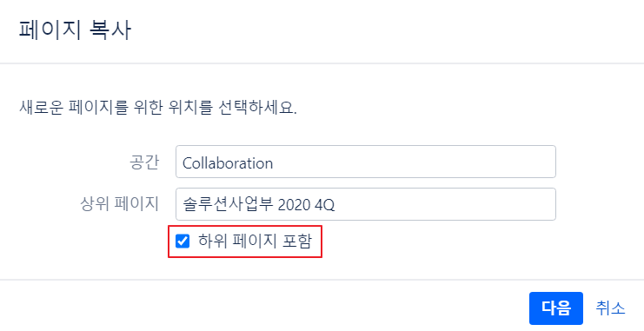Select the 공간 field label

[144, 162]
